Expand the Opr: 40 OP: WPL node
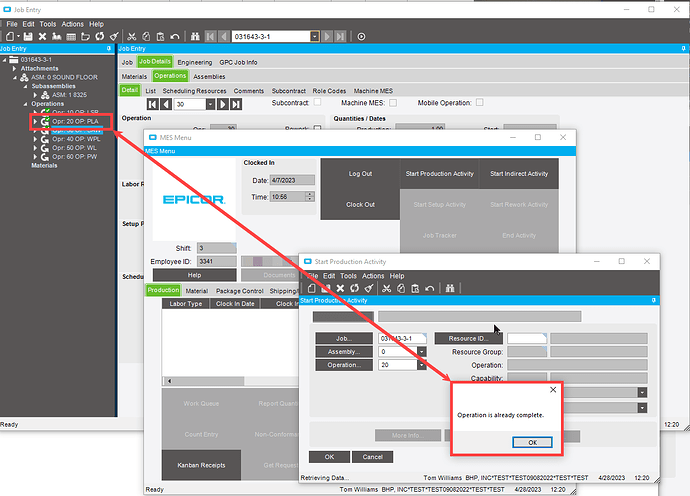The image size is (690, 496). point(35,139)
